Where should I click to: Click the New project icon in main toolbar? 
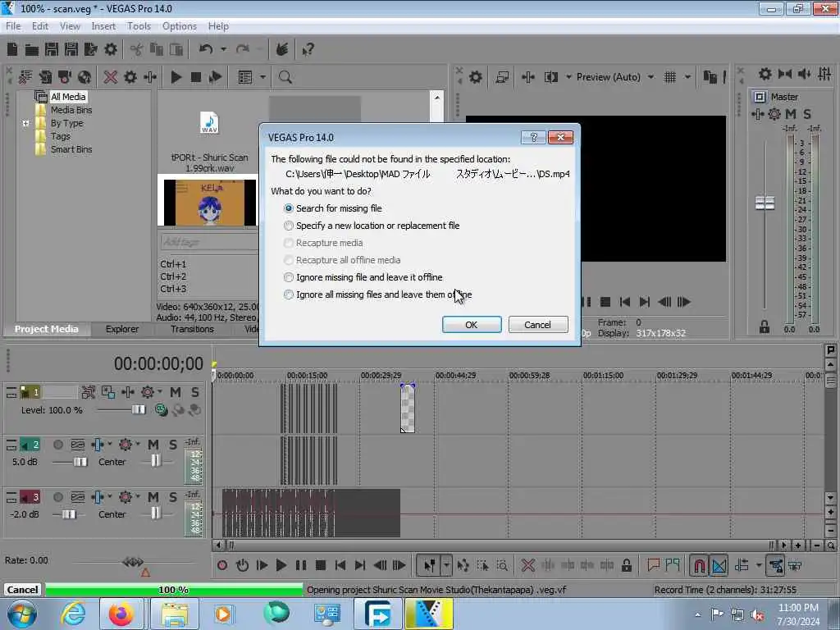pyautogui.click(x=12, y=50)
